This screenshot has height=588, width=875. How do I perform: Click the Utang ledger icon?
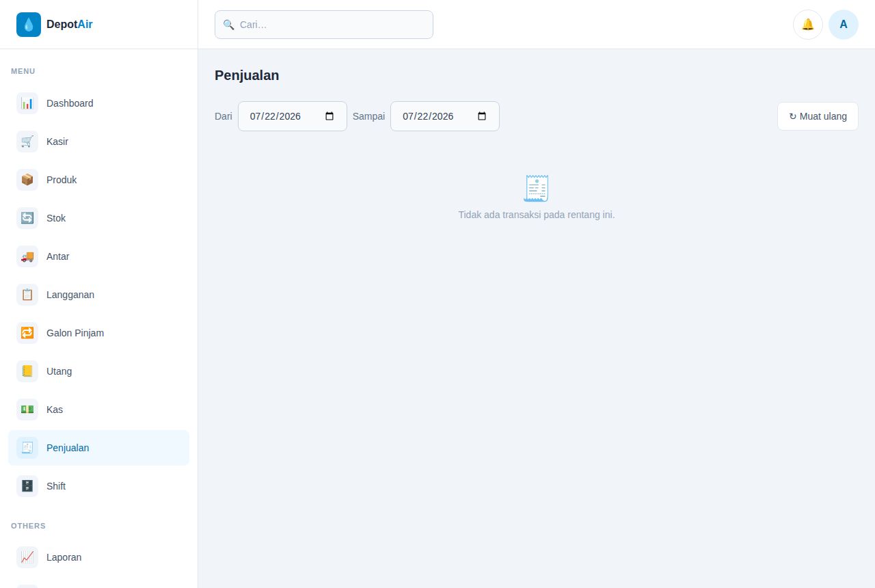(27, 371)
